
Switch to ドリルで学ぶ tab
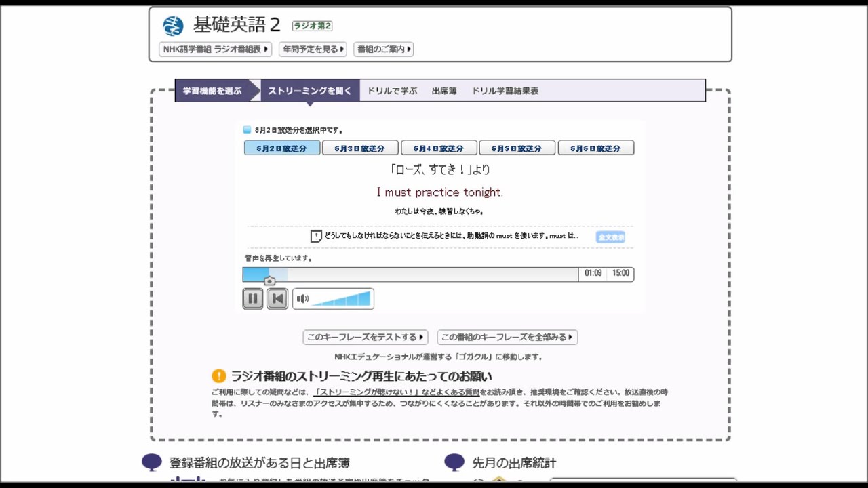392,91
